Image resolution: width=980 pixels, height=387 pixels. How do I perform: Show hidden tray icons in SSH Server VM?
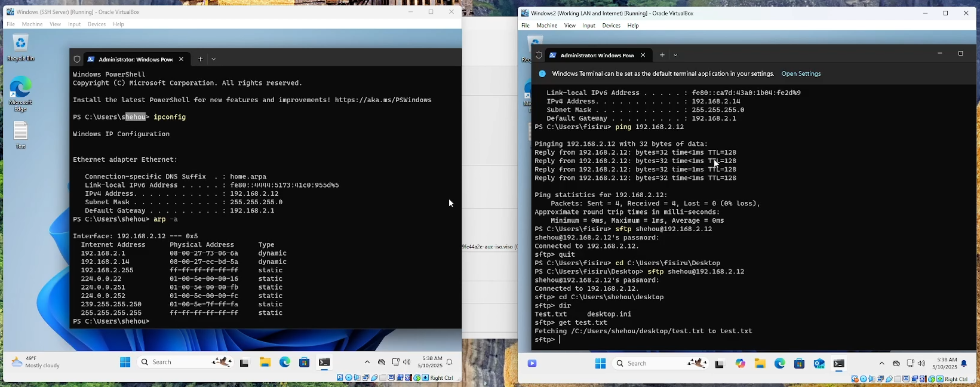tap(367, 362)
